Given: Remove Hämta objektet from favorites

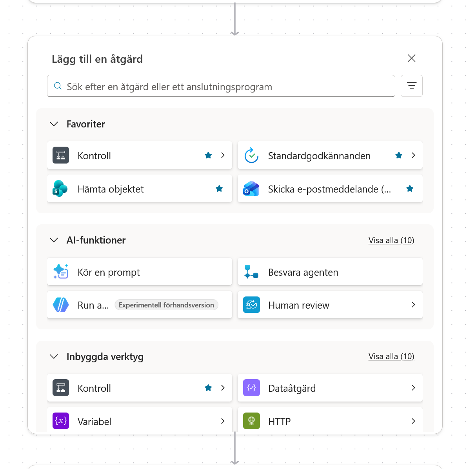Looking at the screenshot, I should coord(219,189).
